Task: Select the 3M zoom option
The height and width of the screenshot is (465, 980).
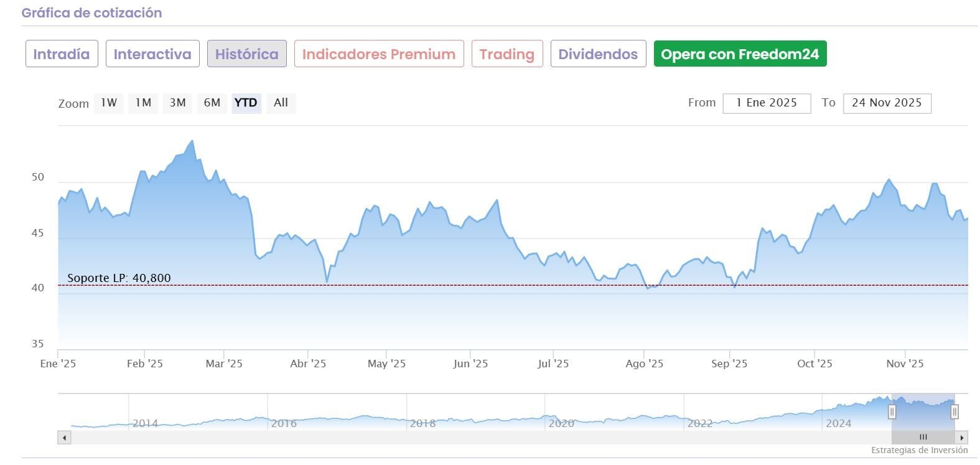Action: pyautogui.click(x=178, y=103)
